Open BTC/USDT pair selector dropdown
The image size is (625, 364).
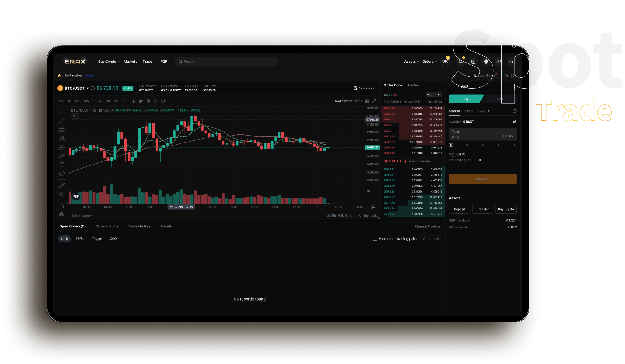coord(88,88)
